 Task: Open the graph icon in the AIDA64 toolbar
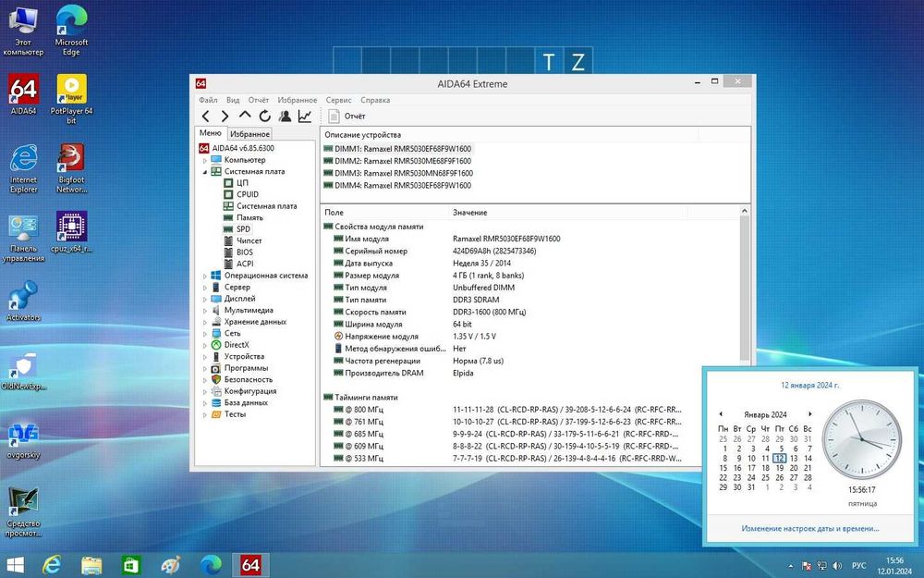305,117
